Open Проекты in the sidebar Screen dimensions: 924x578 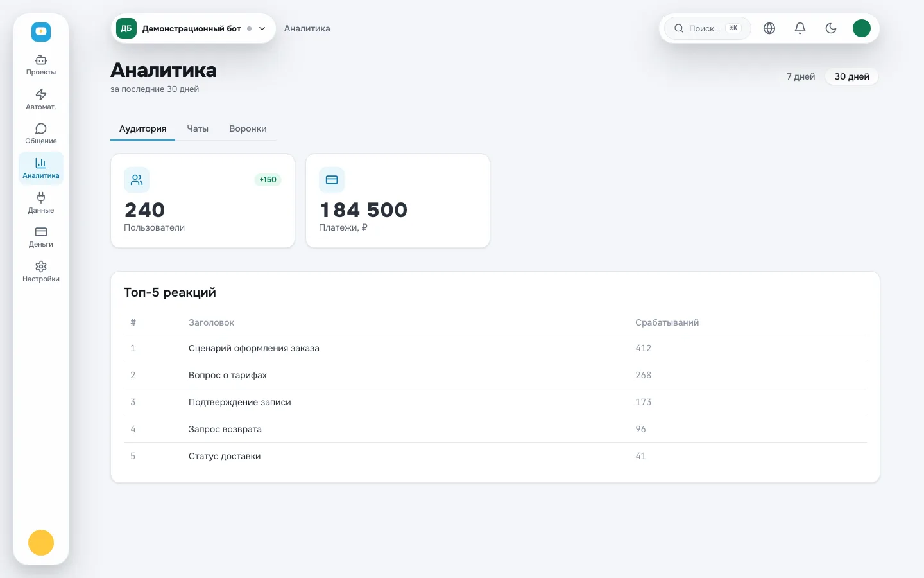[41, 65]
